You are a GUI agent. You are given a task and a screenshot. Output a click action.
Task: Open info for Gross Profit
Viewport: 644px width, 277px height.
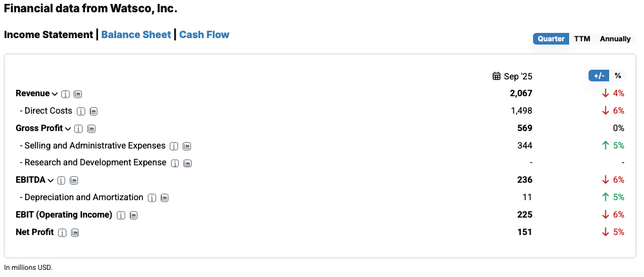(79, 128)
